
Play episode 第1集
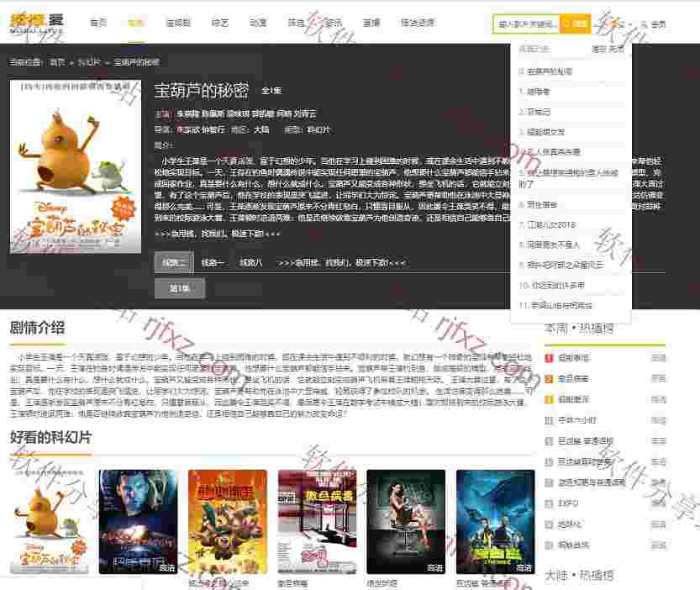coord(180,288)
